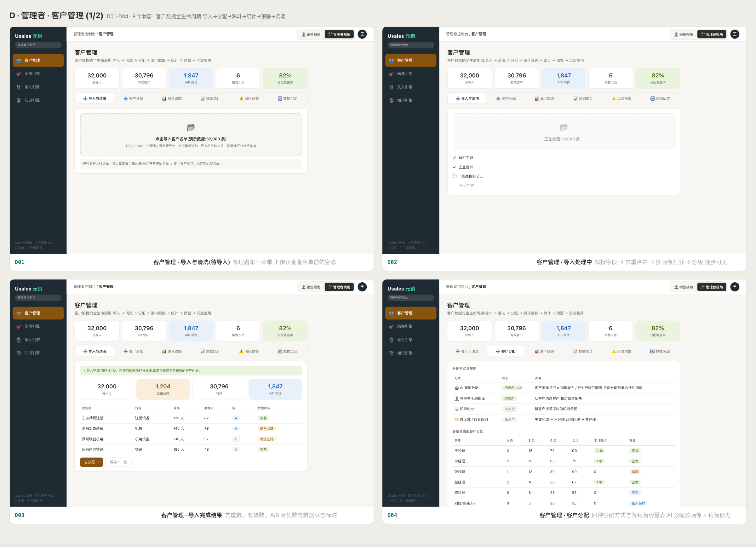In frame D01, click the 录入引擎 sidebar icon
The height and width of the screenshot is (547, 756).
[x=19, y=87]
